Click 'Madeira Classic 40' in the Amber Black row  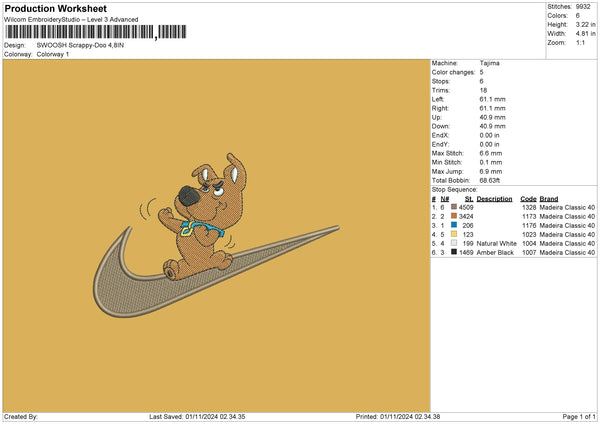tap(567, 253)
